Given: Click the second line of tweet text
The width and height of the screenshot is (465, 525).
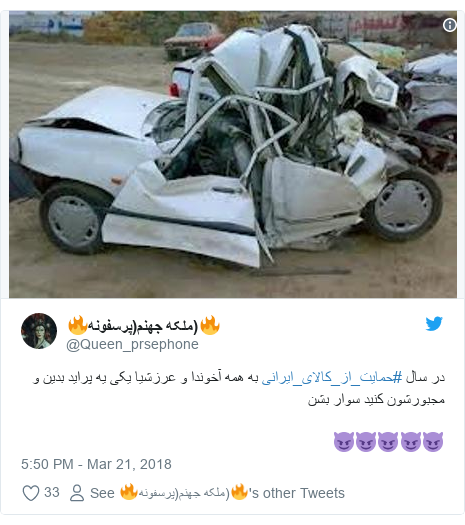Looking at the screenshot, I should [x=376, y=399].
